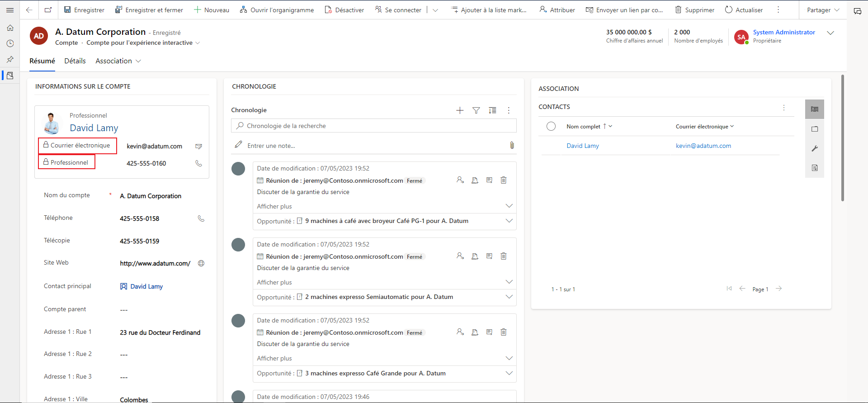868x403 pixels.
Task: Click kevin@adatum.com in contacts grid
Action: [703, 146]
